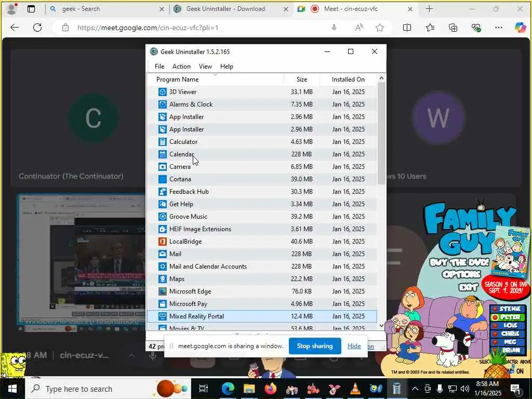Open Browser essentials heart icon
Screen dimensions: 532x399
click(x=476, y=28)
